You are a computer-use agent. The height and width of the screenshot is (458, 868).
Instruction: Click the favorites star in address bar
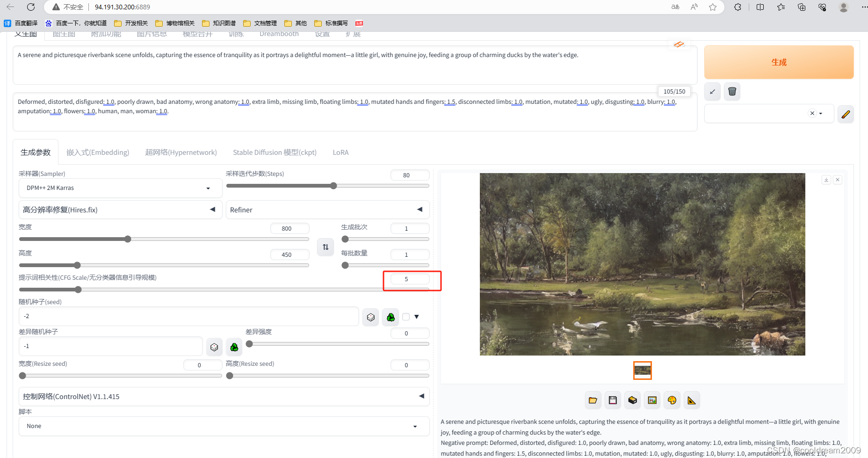tap(713, 7)
